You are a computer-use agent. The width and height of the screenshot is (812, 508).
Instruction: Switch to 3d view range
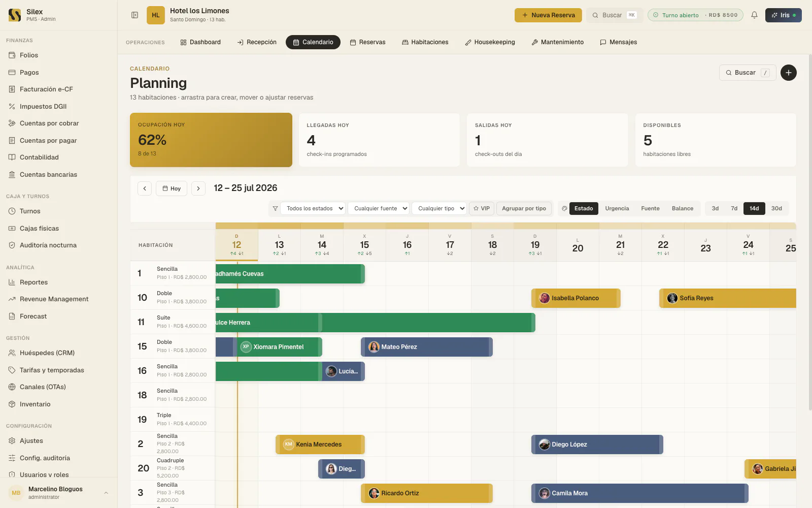click(715, 208)
